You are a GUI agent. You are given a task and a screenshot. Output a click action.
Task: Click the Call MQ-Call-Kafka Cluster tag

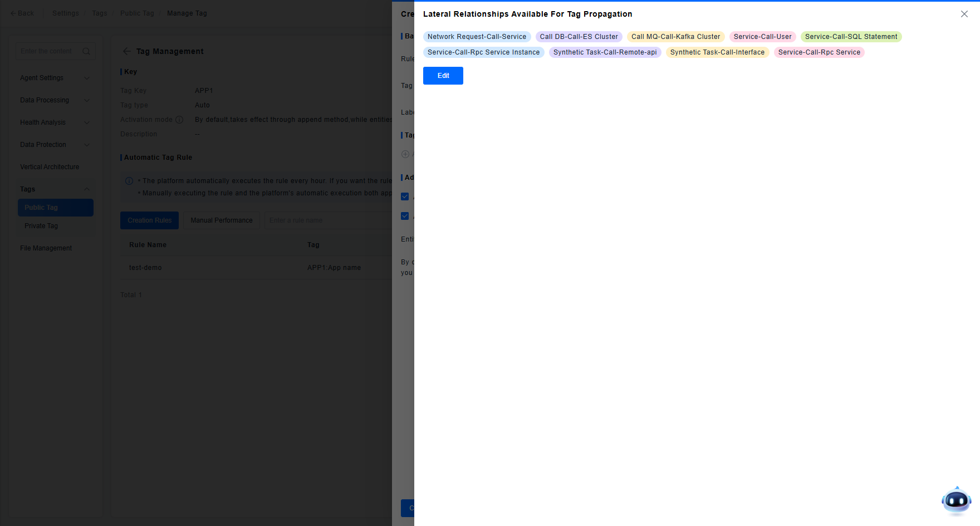[675, 37]
